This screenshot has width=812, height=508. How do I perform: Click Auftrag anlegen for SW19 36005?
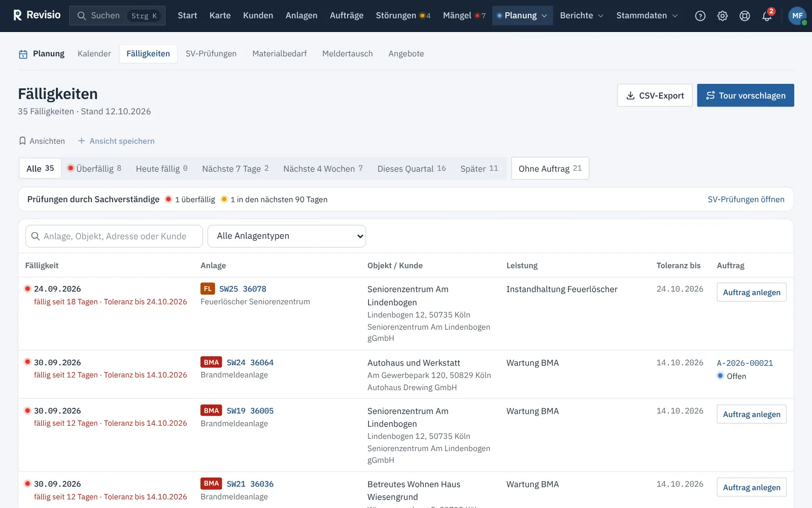752,414
